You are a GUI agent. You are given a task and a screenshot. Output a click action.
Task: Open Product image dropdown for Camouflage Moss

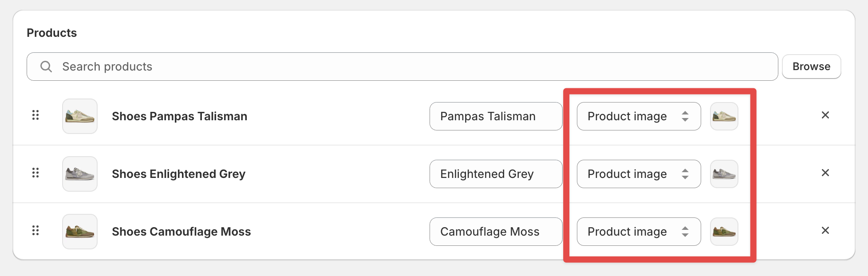click(639, 232)
